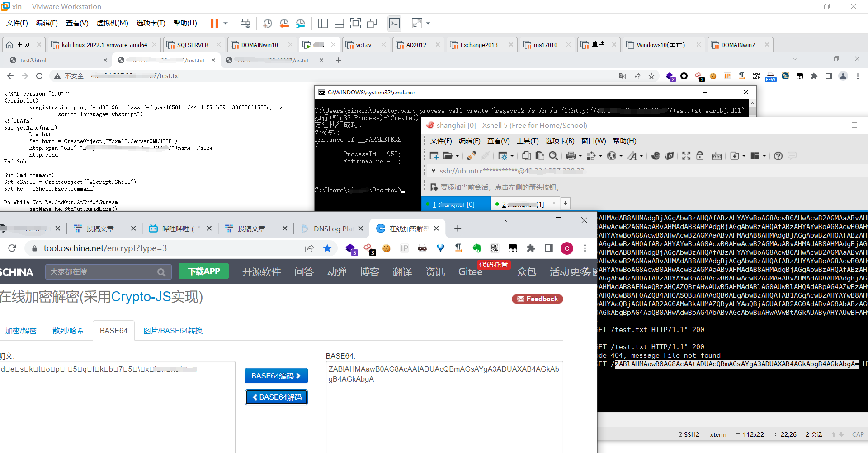
Task: Bookmark the test.txt page with the star icon
Action: 651,76
